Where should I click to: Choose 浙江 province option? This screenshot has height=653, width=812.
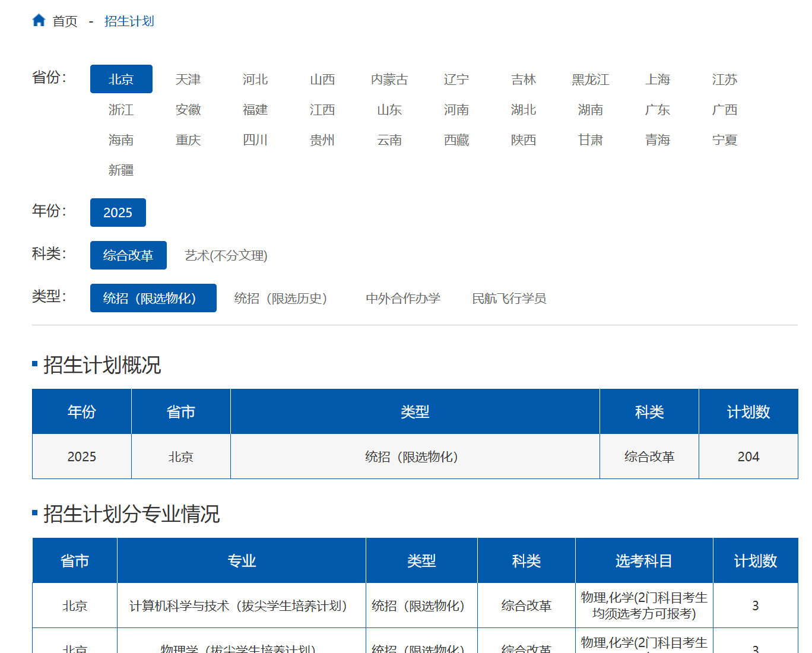(121, 110)
